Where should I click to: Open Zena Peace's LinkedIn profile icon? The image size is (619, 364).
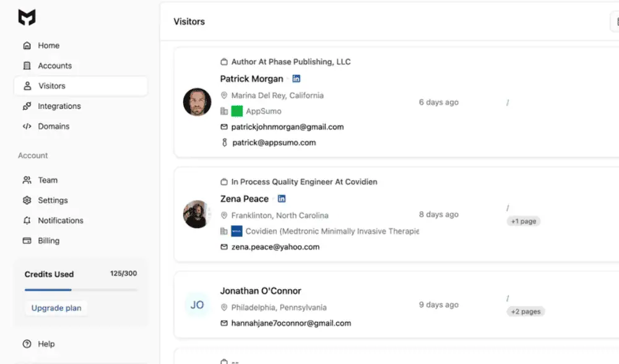[x=282, y=199]
